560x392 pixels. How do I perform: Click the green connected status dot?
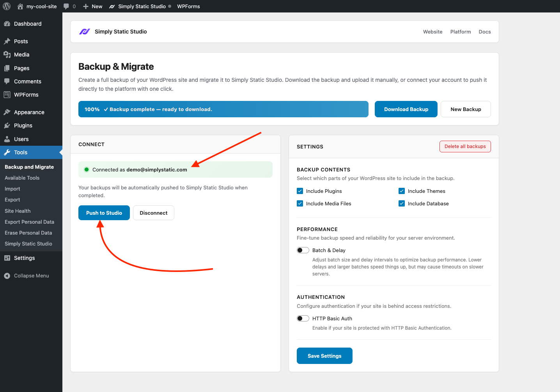87,170
